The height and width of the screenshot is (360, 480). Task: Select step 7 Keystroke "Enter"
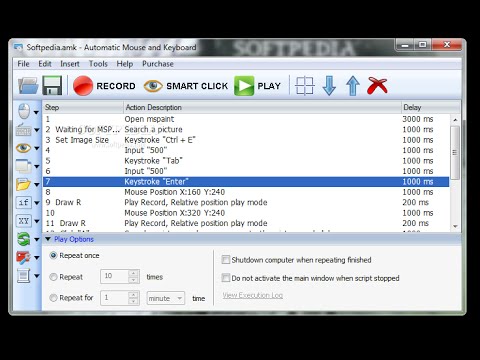[246, 182]
